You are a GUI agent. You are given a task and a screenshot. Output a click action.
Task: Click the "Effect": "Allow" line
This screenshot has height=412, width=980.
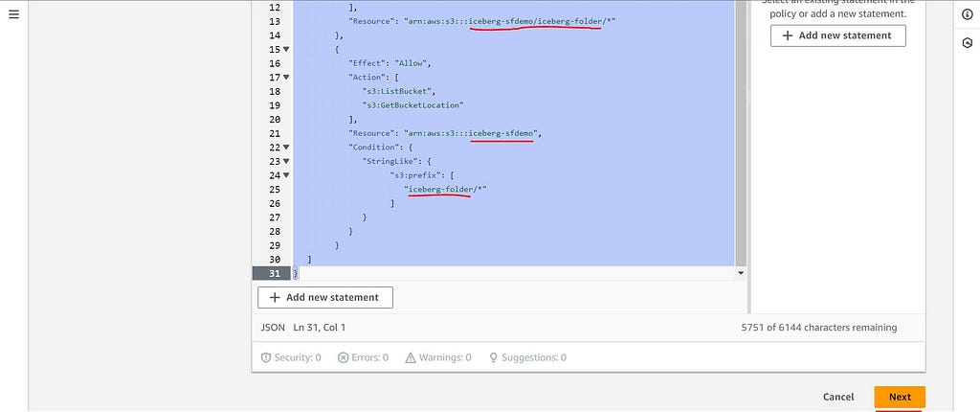pyautogui.click(x=390, y=63)
